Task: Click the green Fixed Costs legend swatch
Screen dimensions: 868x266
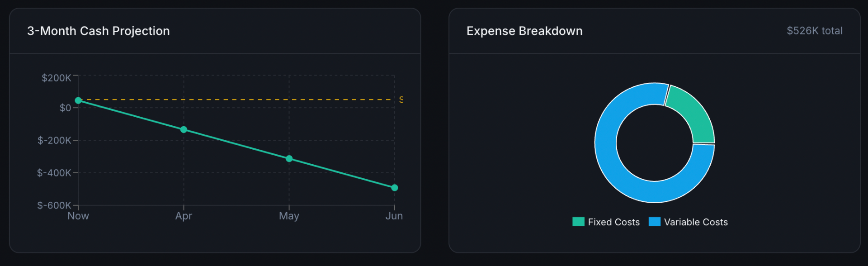Action: (578, 222)
